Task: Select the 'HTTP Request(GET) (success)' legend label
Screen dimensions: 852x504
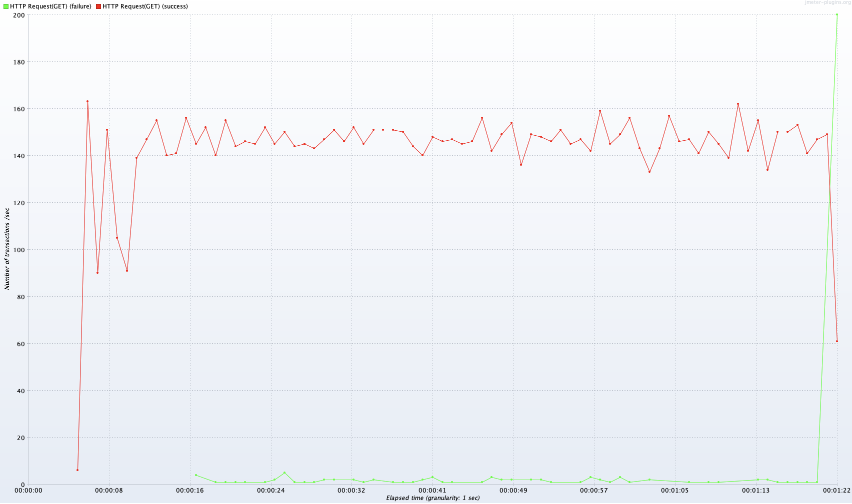Action: 145,6
